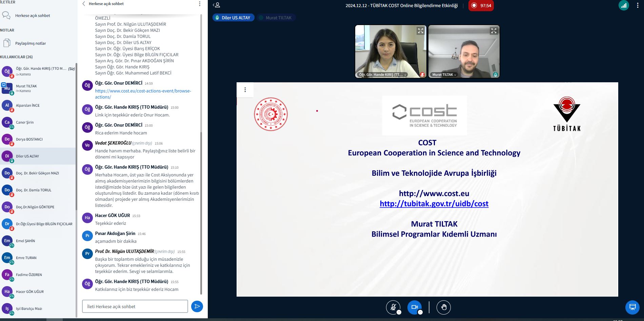
Task: Select user Dr.Öğr.Üyesi Bilge BİLGİN FIÇICILAR
Action: [38, 224]
